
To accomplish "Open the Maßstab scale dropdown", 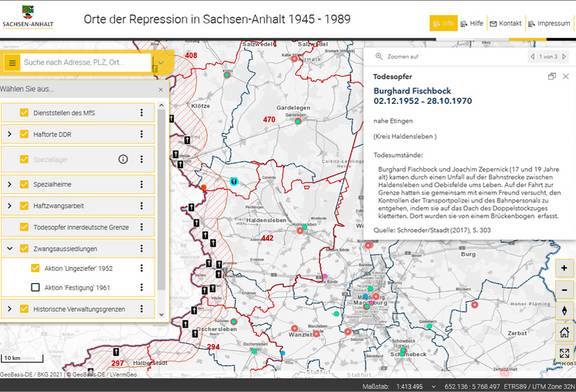I will [434, 386].
